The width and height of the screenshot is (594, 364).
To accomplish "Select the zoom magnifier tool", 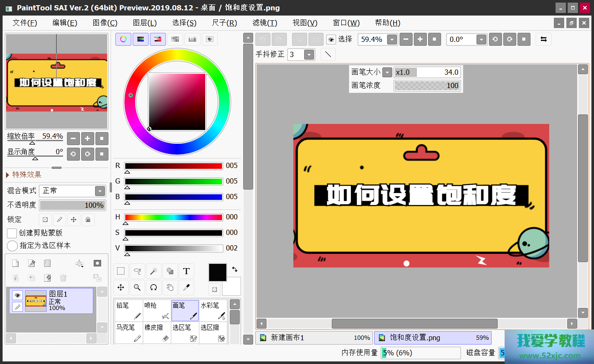I will [x=137, y=287].
